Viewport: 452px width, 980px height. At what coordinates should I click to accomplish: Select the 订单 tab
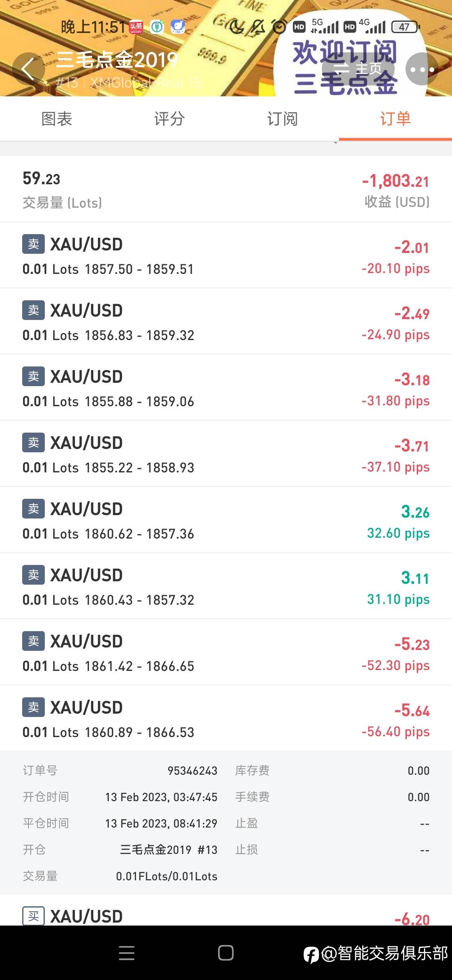tap(395, 119)
